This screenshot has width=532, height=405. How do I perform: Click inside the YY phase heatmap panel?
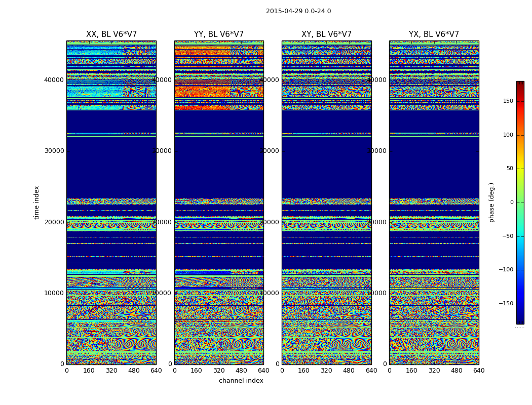219,202
